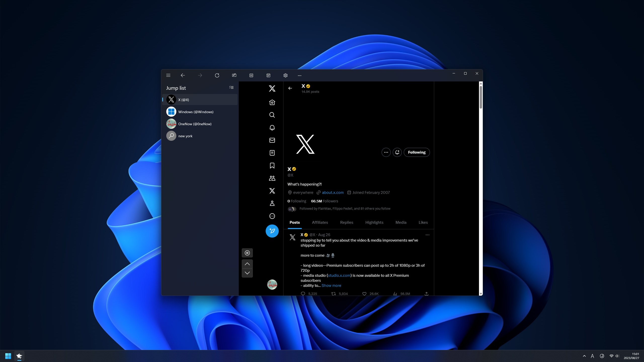The width and height of the screenshot is (644, 362).
Task: Open Explore with the search icon
Action: pyautogui.click(x=272, y=115)
